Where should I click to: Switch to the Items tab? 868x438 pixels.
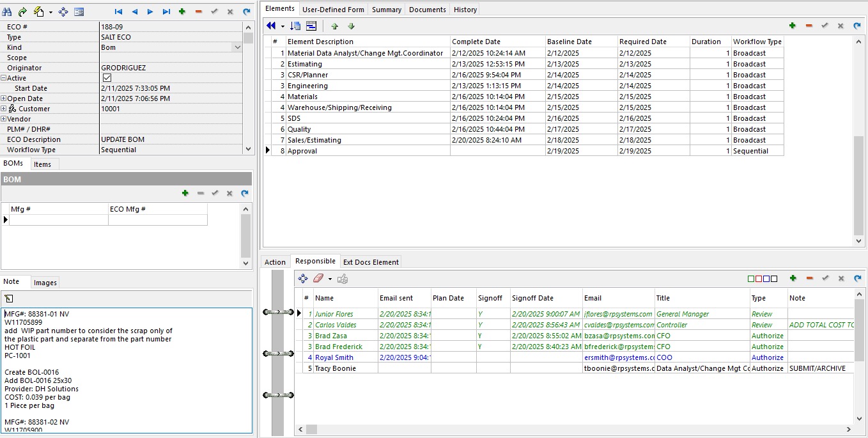42,164
